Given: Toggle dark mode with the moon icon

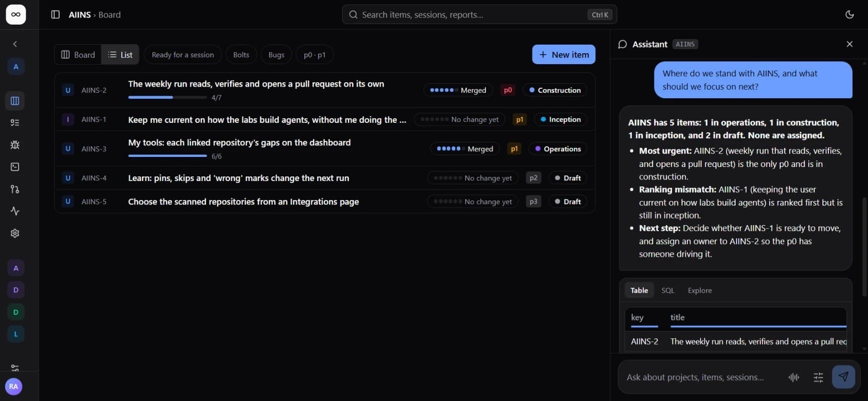Looking at the screenshot, I should 849,15.
